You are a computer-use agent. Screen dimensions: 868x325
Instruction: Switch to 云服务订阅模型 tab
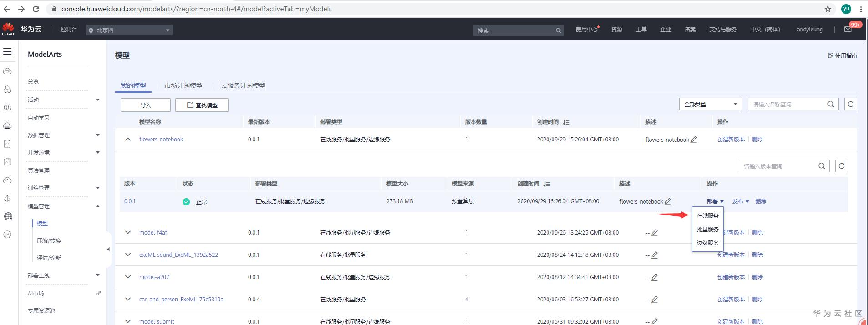243,85
